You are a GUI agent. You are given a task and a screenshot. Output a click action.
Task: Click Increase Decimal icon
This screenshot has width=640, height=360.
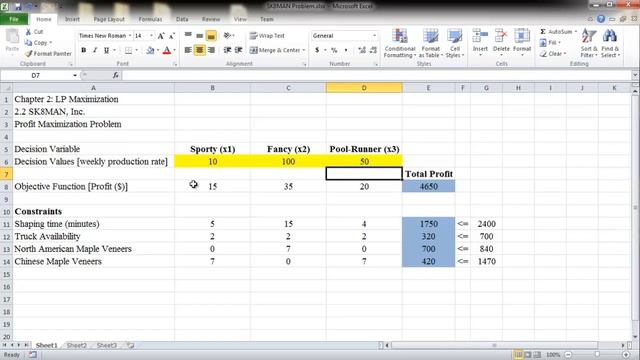[x=362, y=50]
